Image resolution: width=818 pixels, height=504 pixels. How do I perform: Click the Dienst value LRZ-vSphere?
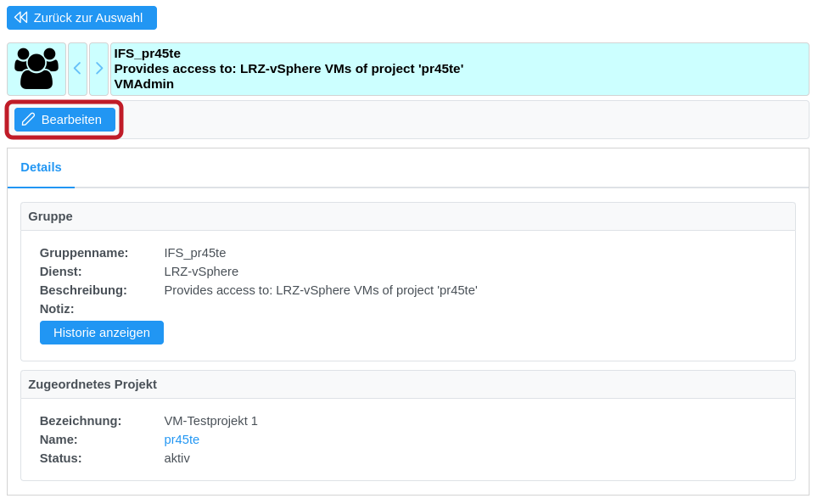click(201, 272)
